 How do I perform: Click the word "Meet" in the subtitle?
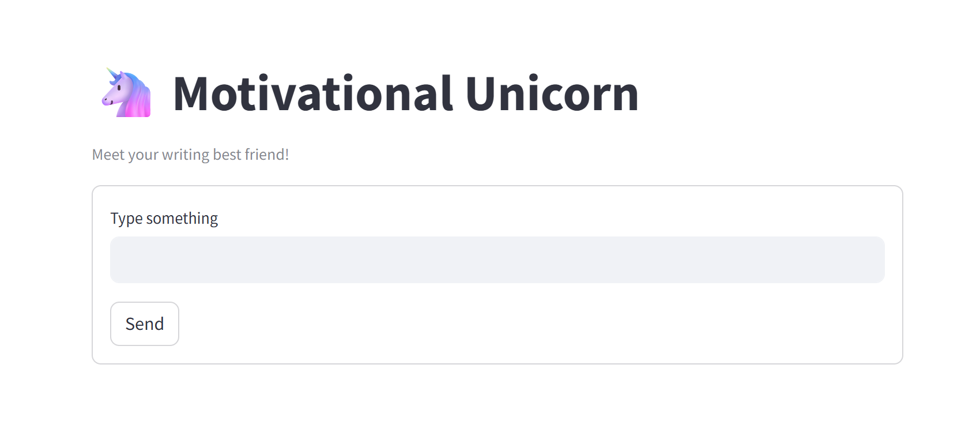[x=108, y=155]
